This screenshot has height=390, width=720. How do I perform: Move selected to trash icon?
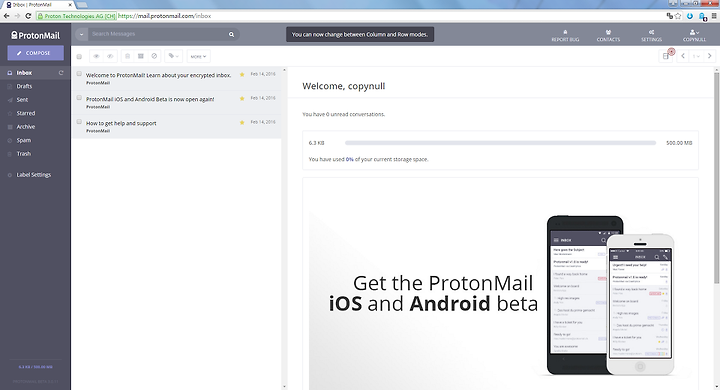(128, 56)
